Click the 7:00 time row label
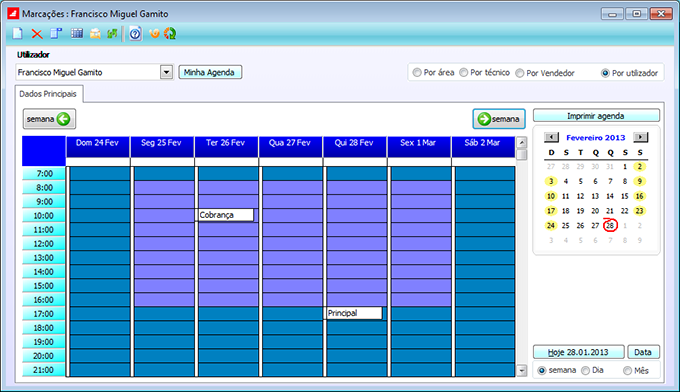 pos(44,173)
